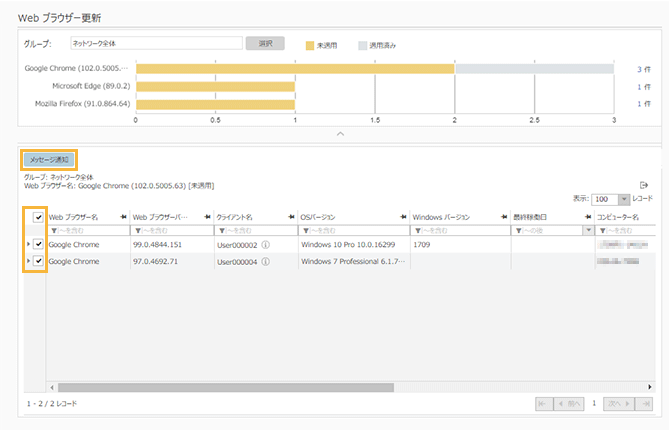
Task: Click the yellow Microsoft Edge chart bar
Action: click(x=215, y=86)
